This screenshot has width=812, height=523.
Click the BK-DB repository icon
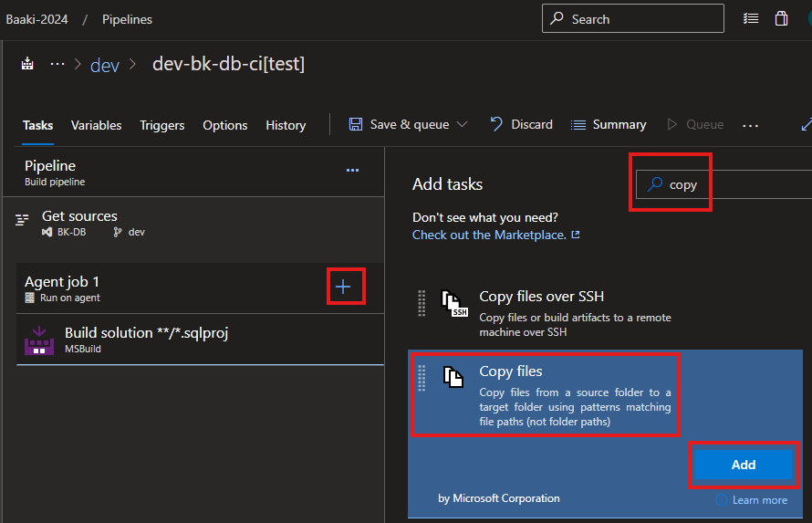(x=47, y=232)
